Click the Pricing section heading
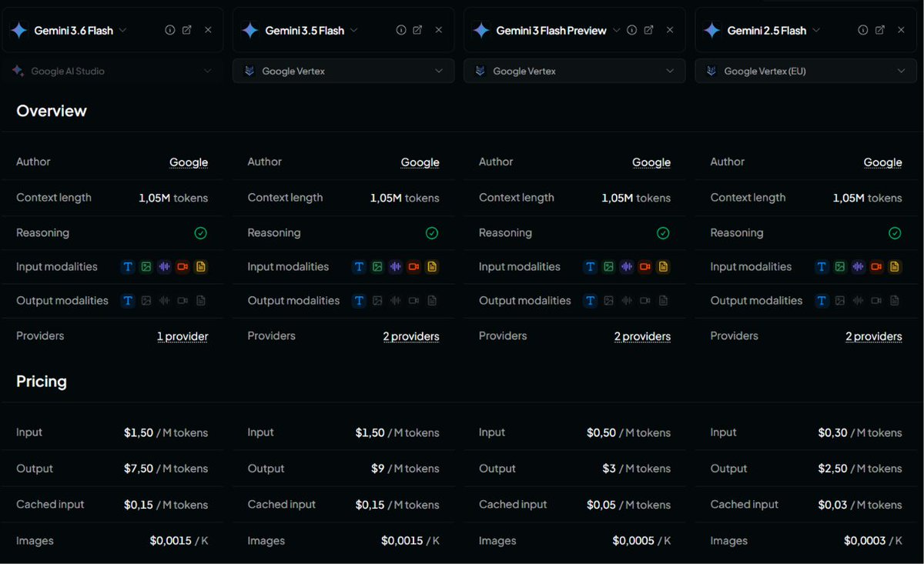Image resolution: width=924 pixels, height=564 pixels. click(42, 382)
